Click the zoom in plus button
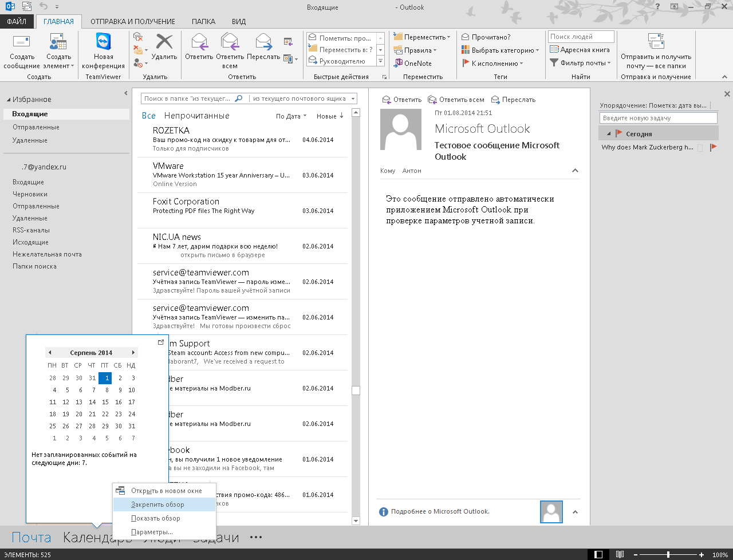733x560 pixels. click(702, 555)
